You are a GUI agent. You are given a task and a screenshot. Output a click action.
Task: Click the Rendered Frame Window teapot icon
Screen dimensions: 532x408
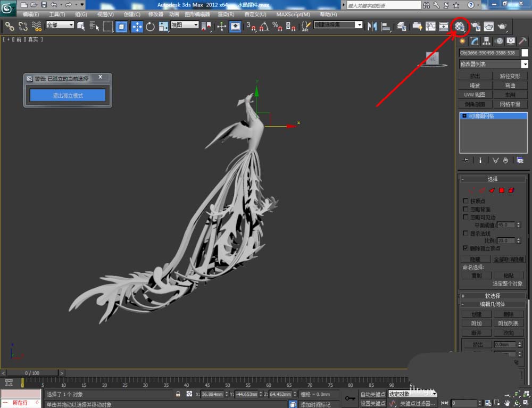coord(488,27)
